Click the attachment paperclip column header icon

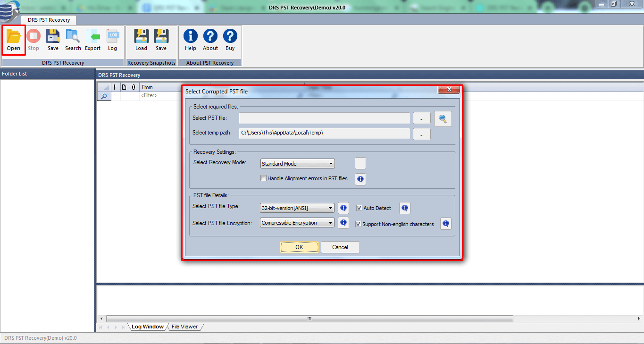pos(134,87)
